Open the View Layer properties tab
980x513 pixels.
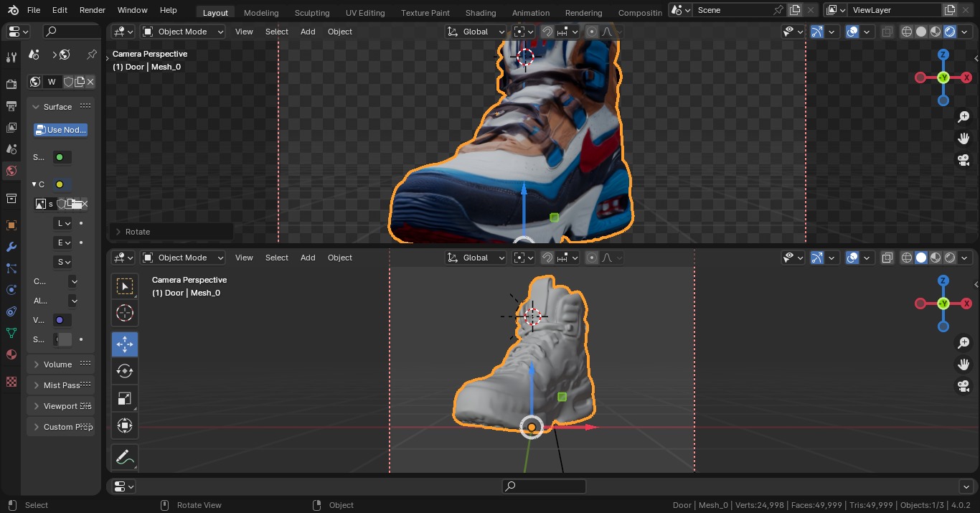[11, 127]
